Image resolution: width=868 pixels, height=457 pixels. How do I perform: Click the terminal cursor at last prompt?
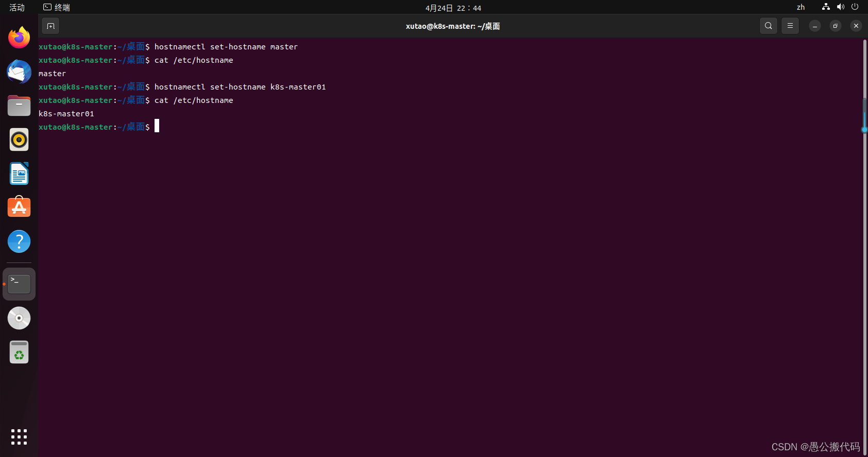[x=157, y=126]
